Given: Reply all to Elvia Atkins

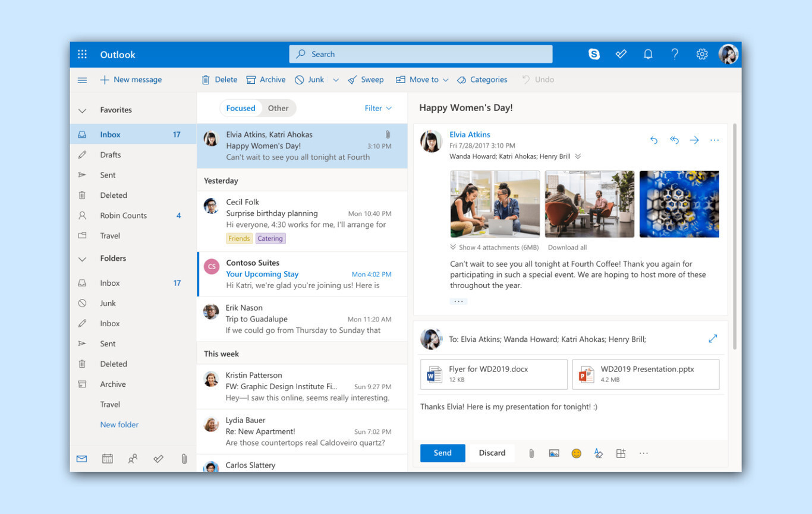Looking at the screenshot, I should coord(674,140).
